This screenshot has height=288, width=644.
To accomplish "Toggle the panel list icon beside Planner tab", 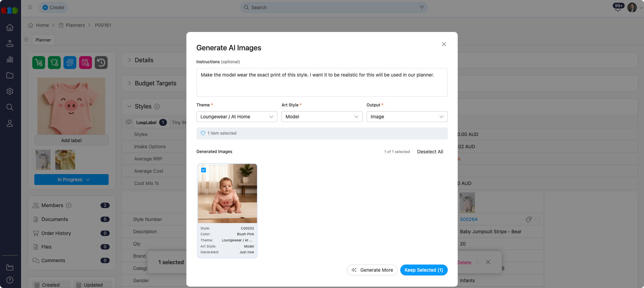I will (26, 40).
